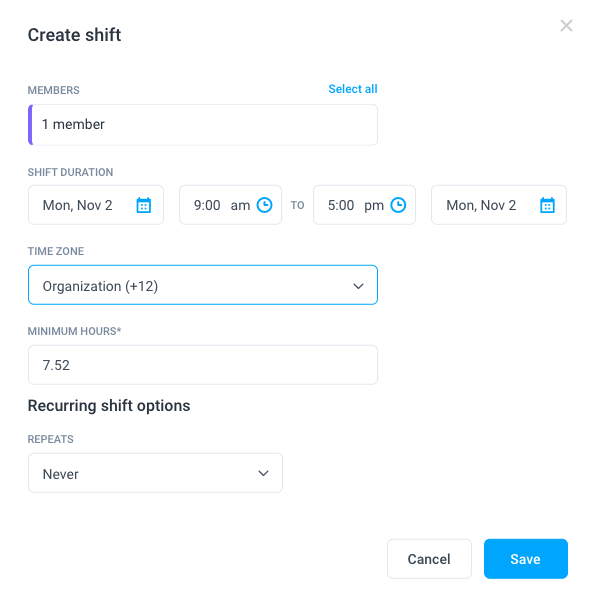Save the new shift
Viewport: 594px width, 602px height.
(x=526, y=559)
